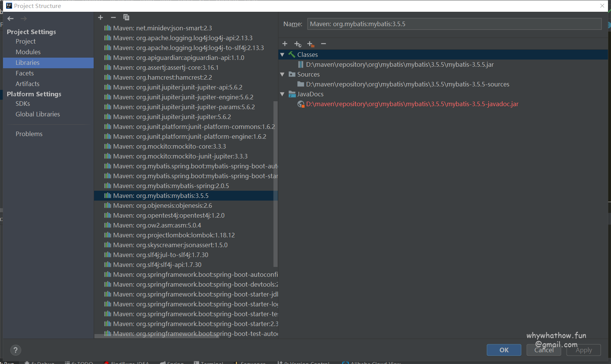611x364 pixels.
Task: Open help with the question mark button
Action: tap(16, 350)
